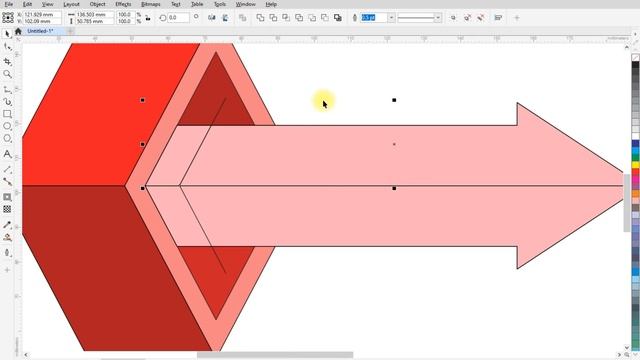Click the Back Minus Front button
Screen dimensions: 640x360
[324, 18]
